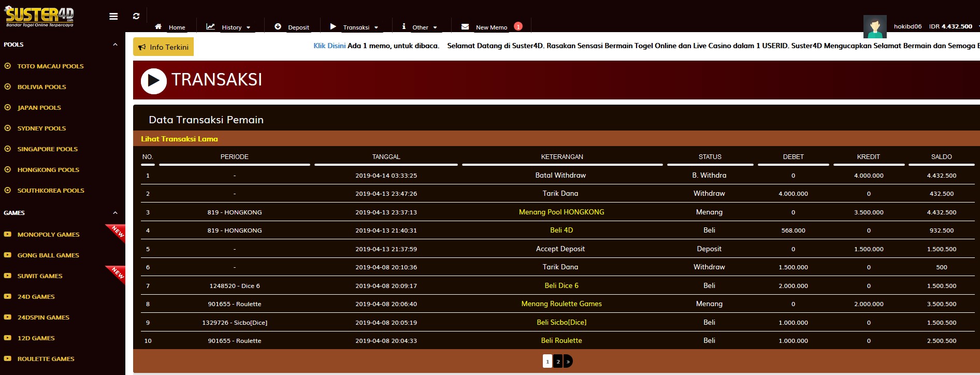Screen dimensions: 980x375
Task: Open the Transaksi dropdown menu
Action: click(x=355, y=27)
